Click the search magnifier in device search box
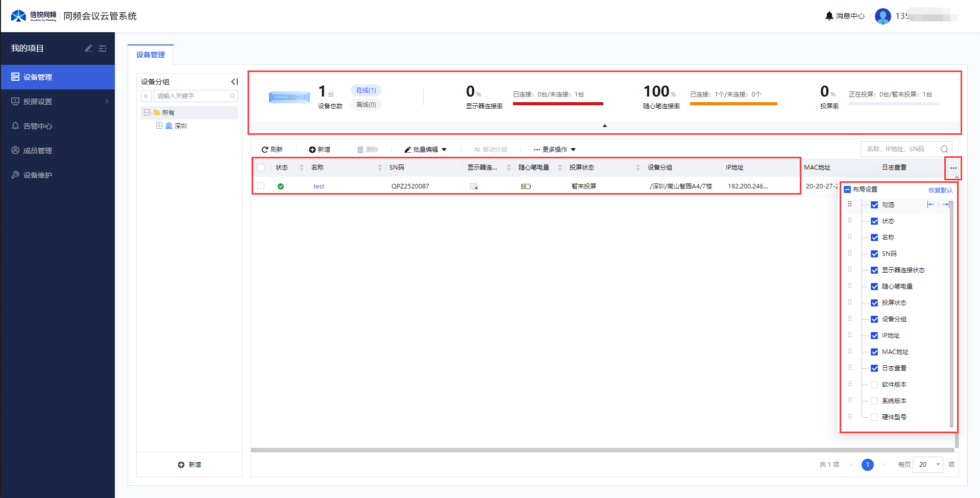 click(x=944, y=149)
